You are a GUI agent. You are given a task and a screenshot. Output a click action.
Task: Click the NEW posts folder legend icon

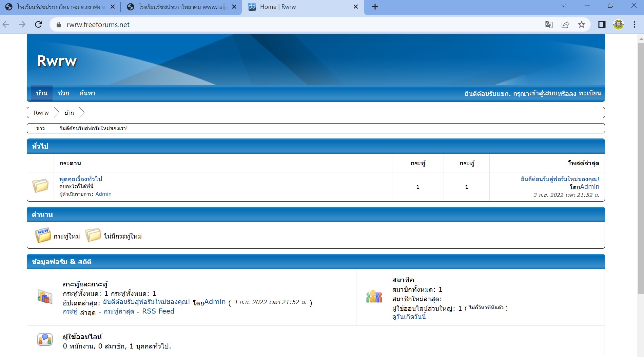click(x=43, y=236)
